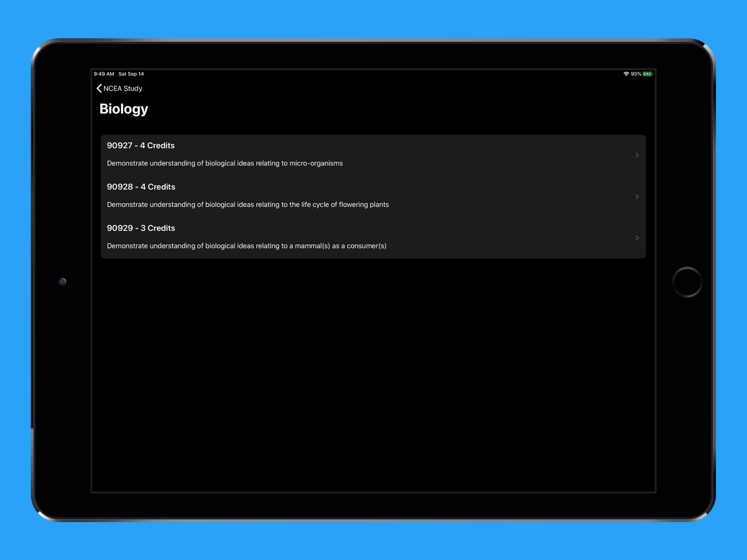Screen dimensions: 747x560
Task: Tap the 9:49 AM clock
Action: point(104,74)
